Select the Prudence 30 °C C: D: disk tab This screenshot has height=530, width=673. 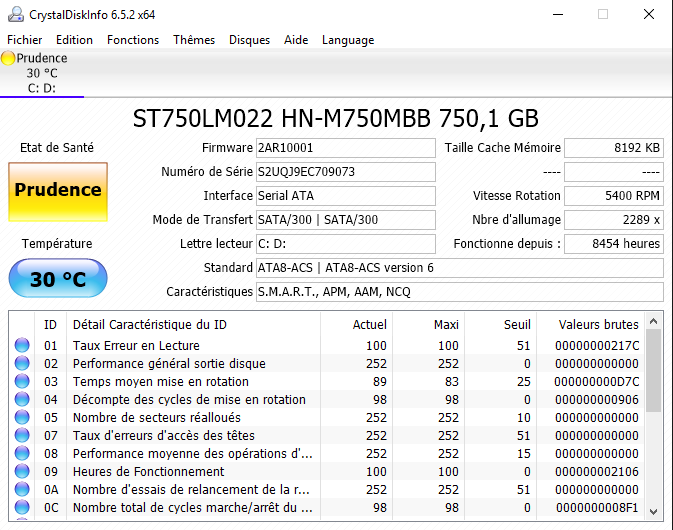(x=42, y=73)
